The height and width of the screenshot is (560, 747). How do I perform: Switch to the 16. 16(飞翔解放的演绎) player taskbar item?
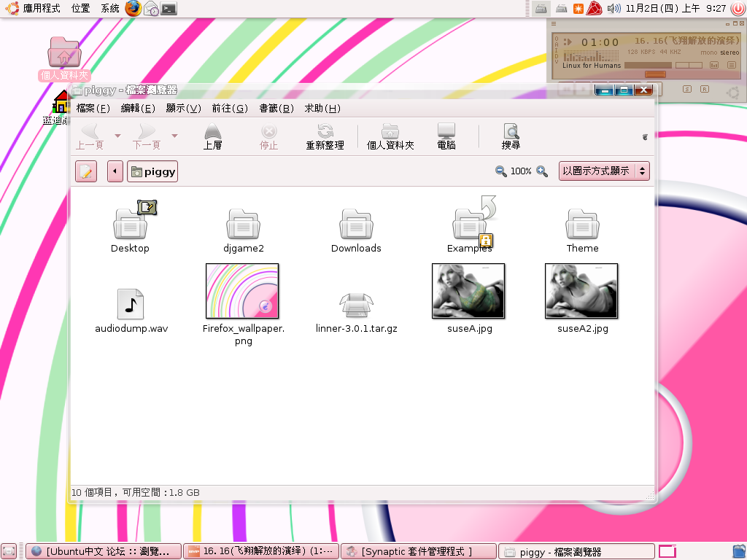click(261, 551)
